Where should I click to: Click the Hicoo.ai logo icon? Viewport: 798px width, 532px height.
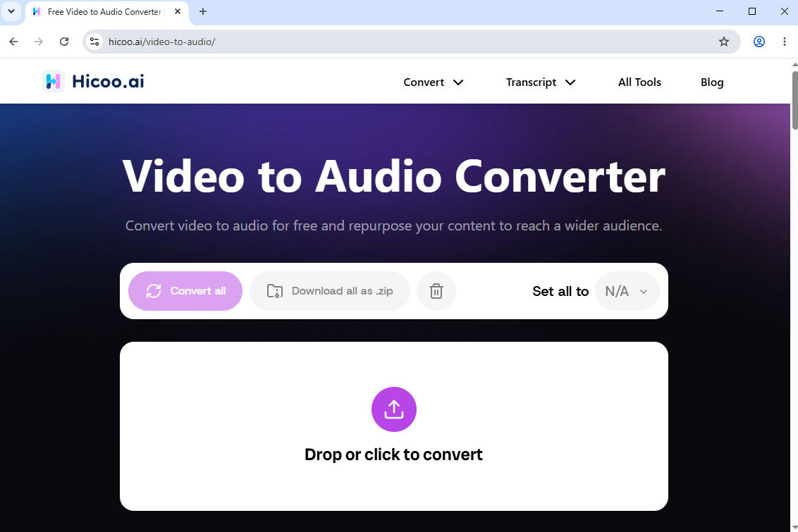point(53,81)
